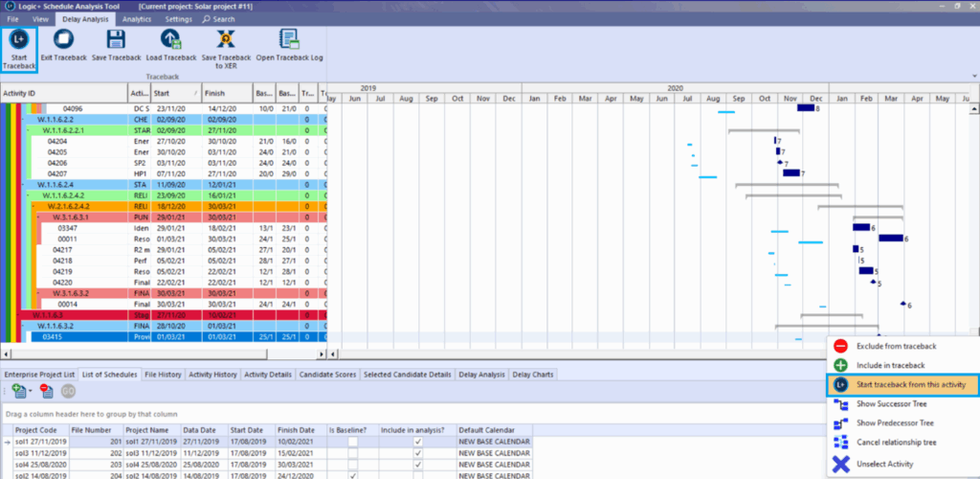Check Is Baseline for sol1 27/11/2019

353,443
